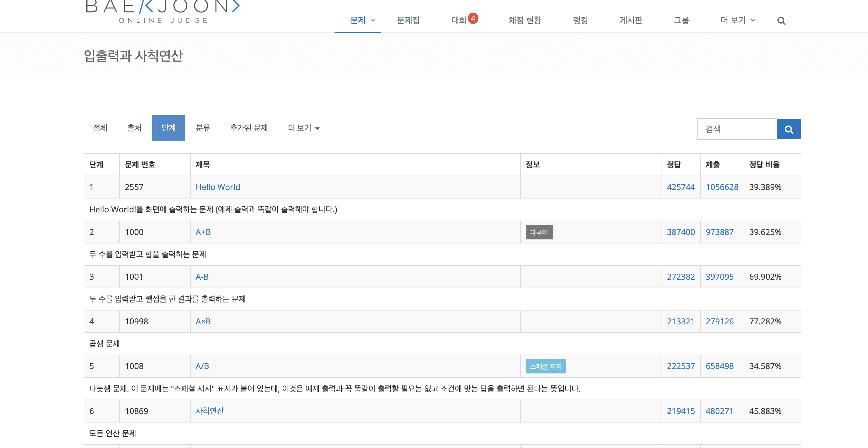
Task: Click the 다국어 badge on A+B row
Action: coord(538,232)
